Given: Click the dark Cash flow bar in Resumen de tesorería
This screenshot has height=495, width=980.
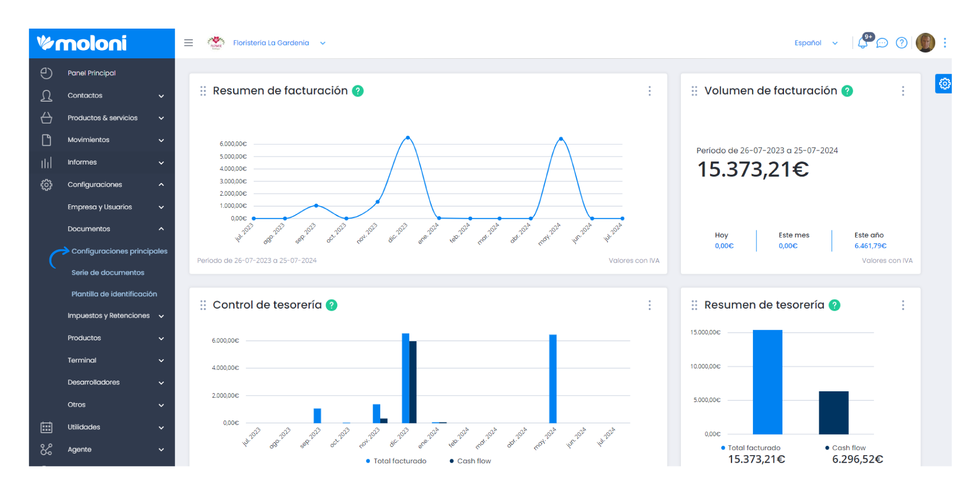Looking at the screenshot, I should coord(834,413).
